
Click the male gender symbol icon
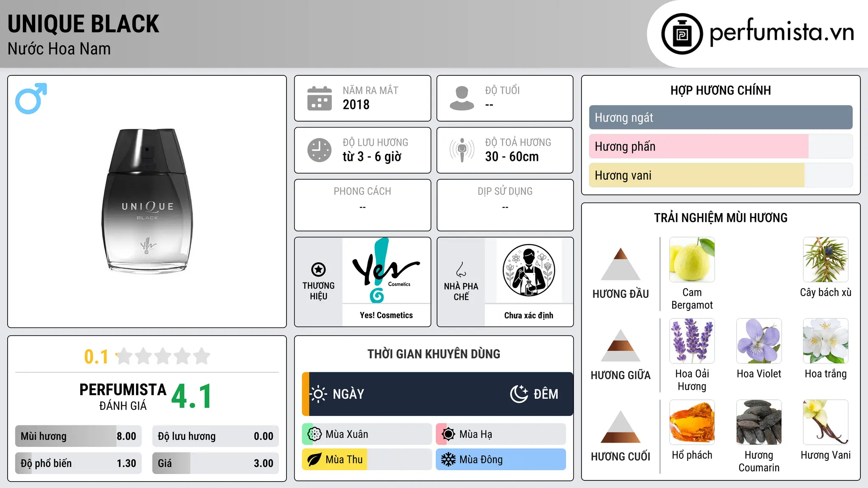(x=31, y=98)
